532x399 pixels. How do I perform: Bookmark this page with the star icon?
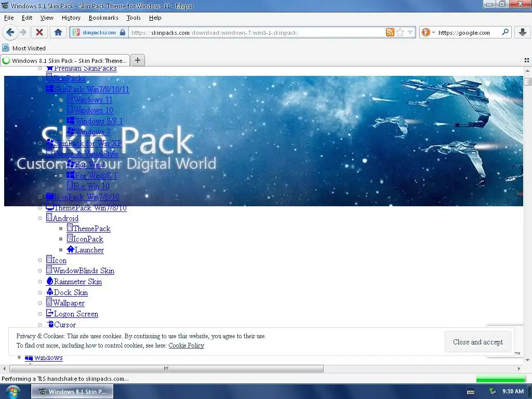pyautogui.click(x=400, y=33)
